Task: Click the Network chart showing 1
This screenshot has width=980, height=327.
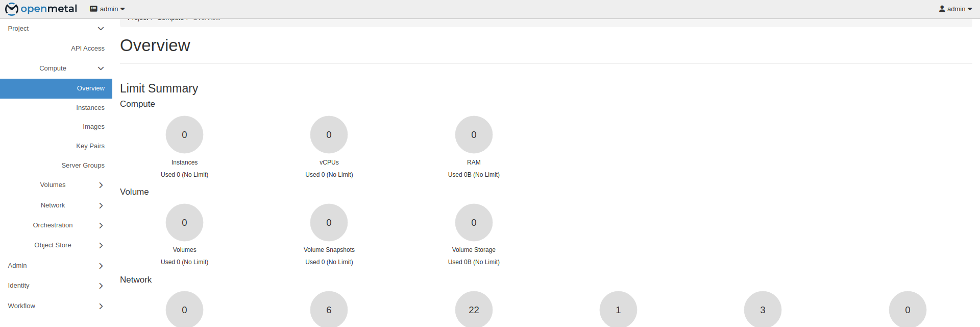Action: coord(618,309)
